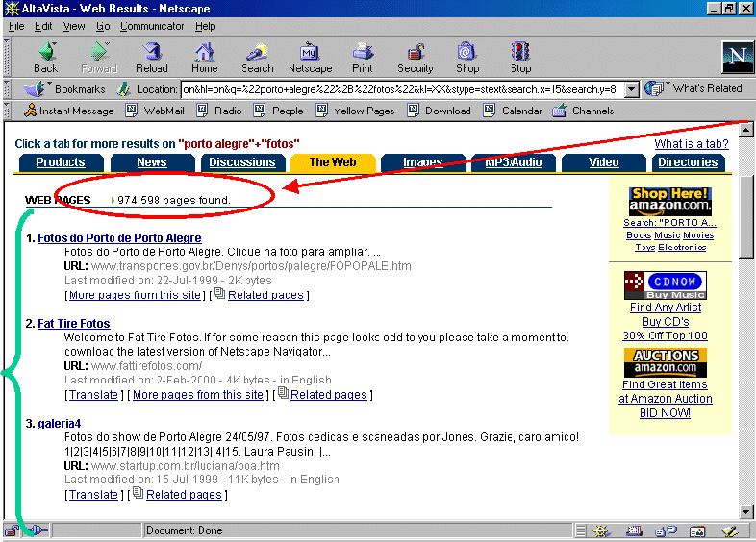Click in the Location URL field
756x542 pixels.
tap(402, 89)
